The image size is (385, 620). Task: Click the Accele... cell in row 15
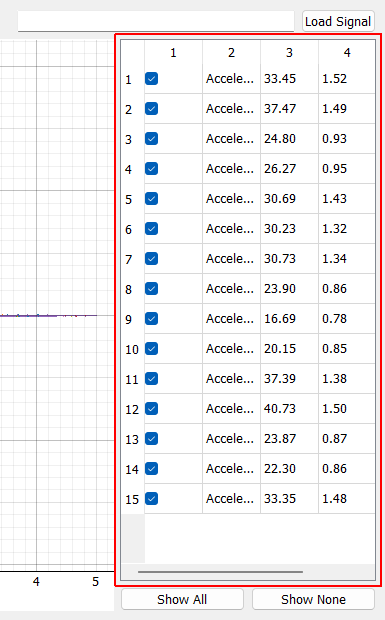coord(231,499)
